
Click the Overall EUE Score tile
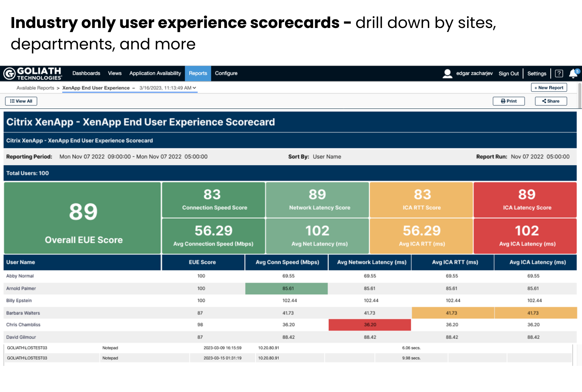coord(83,218)
